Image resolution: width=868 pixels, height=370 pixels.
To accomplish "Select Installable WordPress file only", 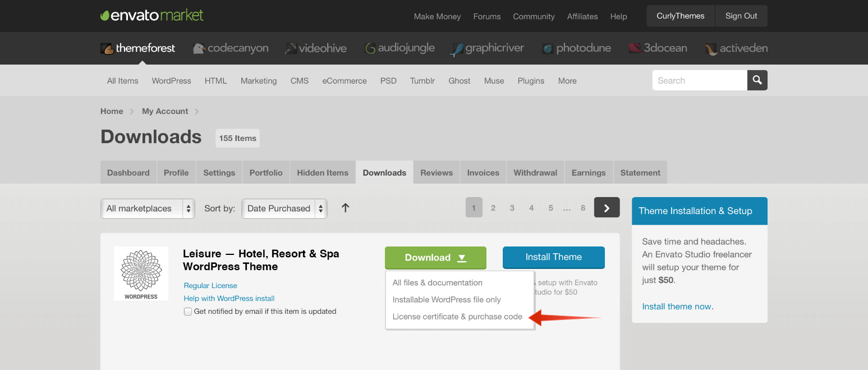I will click(447, 300).
